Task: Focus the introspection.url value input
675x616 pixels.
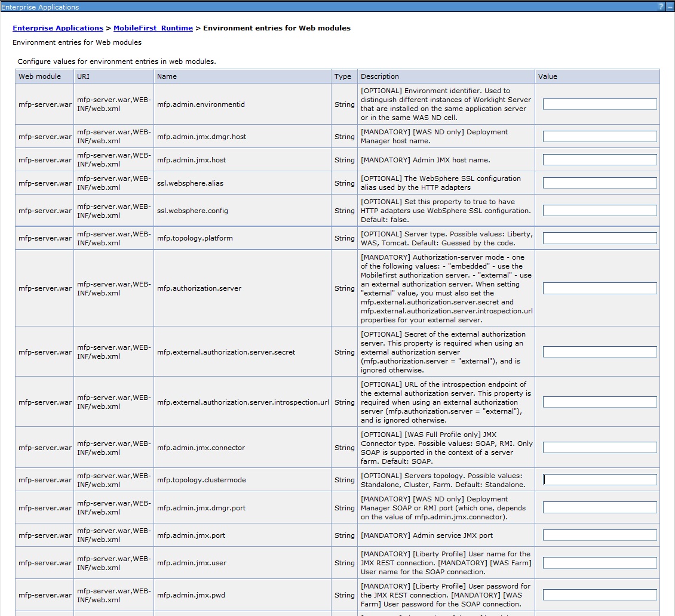Action: (x=600, y=402)
